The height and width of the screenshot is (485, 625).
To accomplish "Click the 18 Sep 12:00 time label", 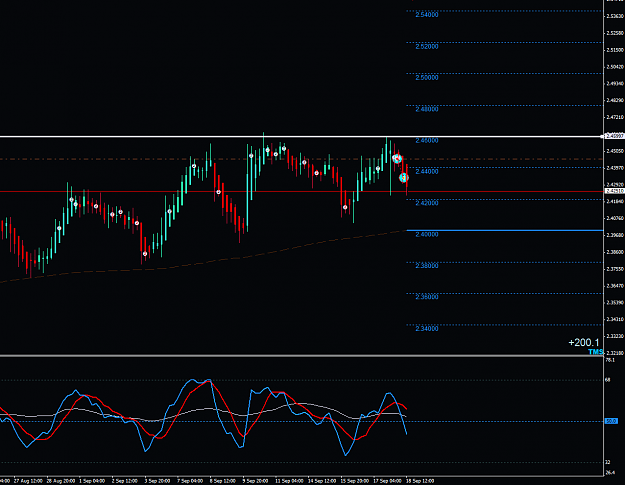I will pyautogui.click(x=420, y=481).
